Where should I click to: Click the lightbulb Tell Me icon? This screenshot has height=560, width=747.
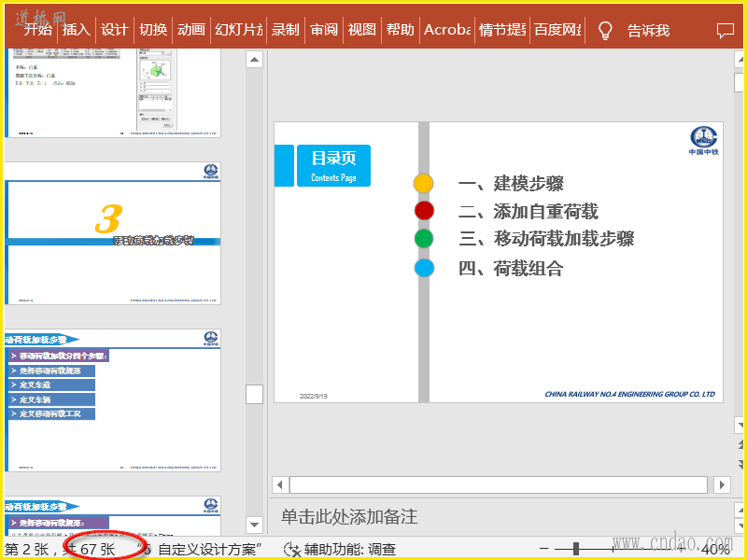click(605, 31)
